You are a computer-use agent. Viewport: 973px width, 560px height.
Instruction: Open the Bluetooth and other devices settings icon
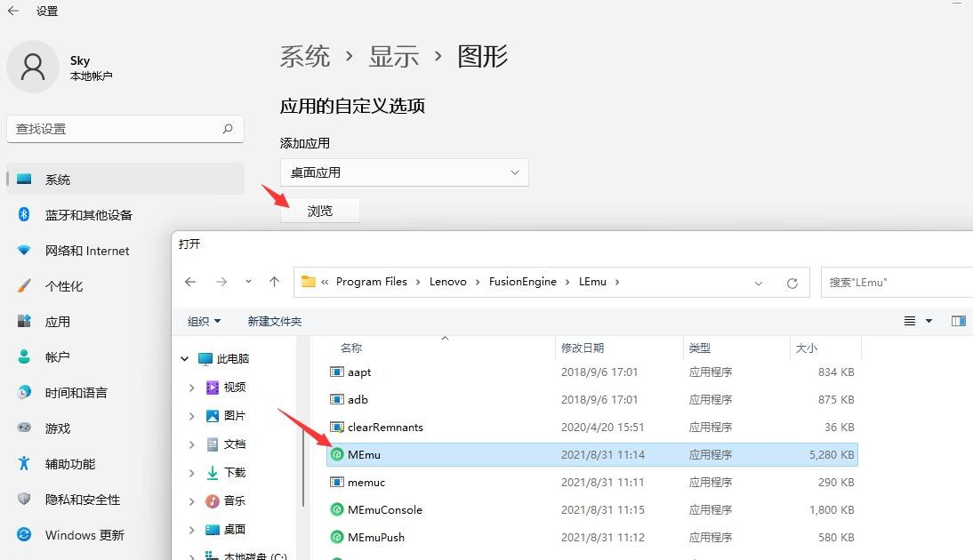pyautogui.click(x=24, y=214)
